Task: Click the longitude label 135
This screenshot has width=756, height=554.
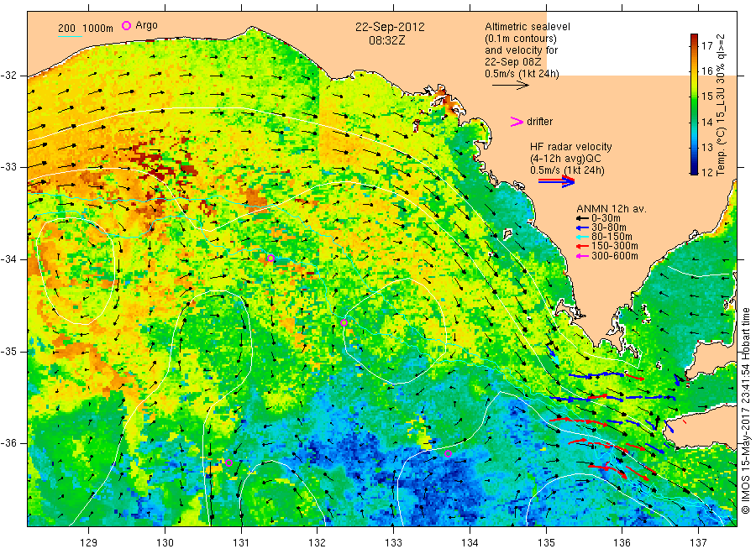Action: 546,543
